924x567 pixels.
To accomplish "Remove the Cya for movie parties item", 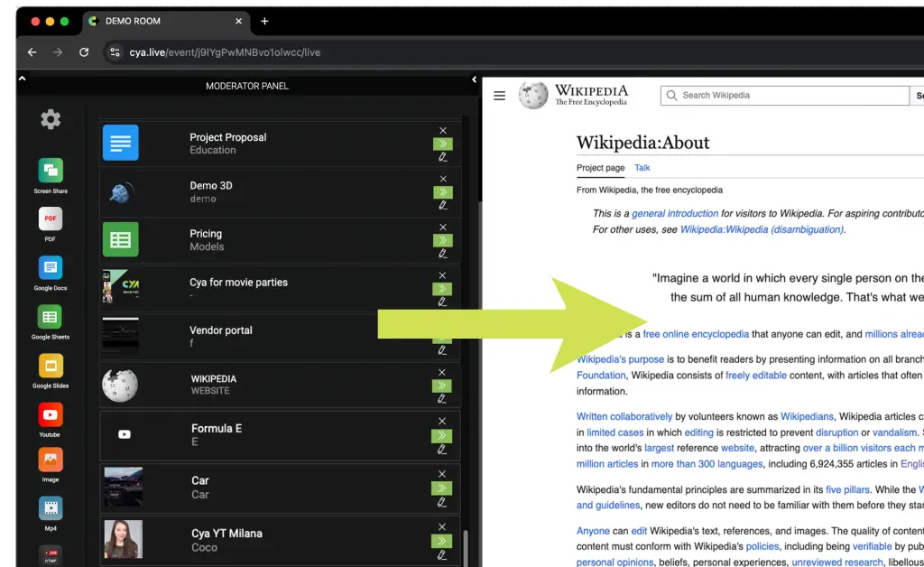I will point(442,275).
